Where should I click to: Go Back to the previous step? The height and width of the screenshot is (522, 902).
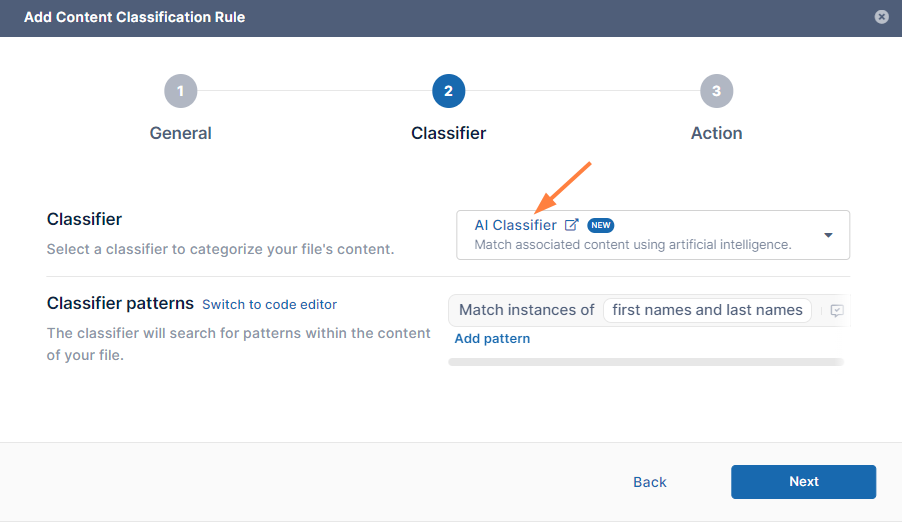coord(649,482)
